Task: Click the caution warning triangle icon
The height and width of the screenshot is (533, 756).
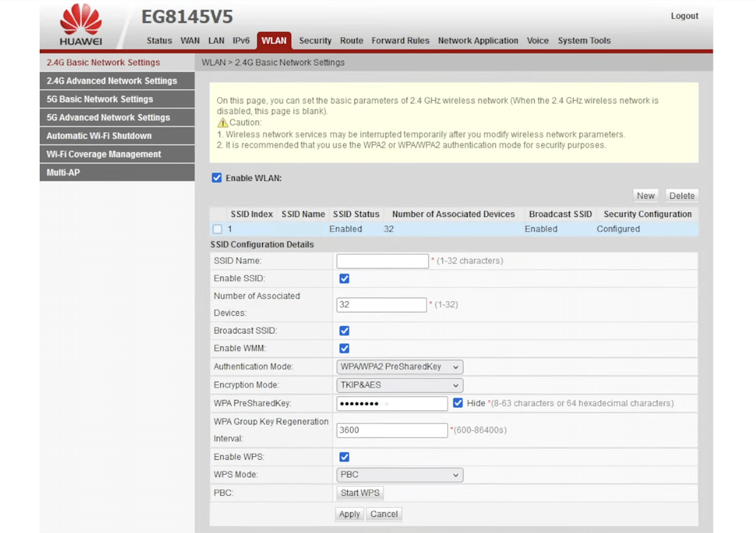Action: click(222, 123)
